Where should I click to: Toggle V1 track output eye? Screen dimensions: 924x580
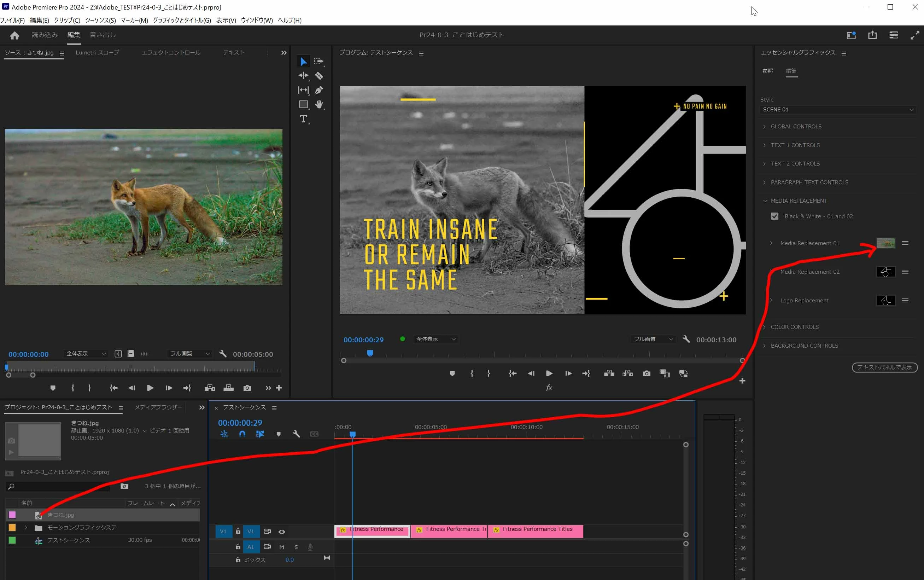282,532
